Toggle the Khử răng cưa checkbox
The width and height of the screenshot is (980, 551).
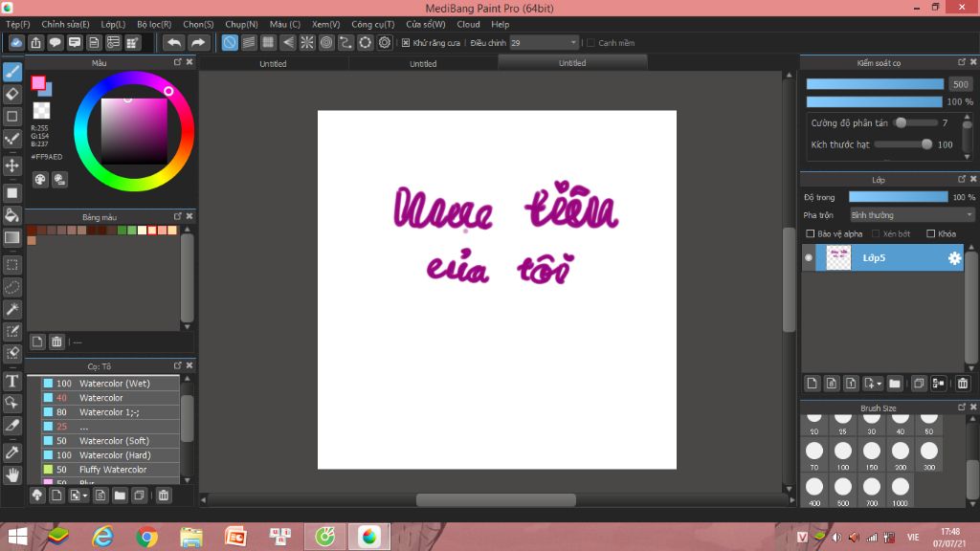click(x=406, y=42)
